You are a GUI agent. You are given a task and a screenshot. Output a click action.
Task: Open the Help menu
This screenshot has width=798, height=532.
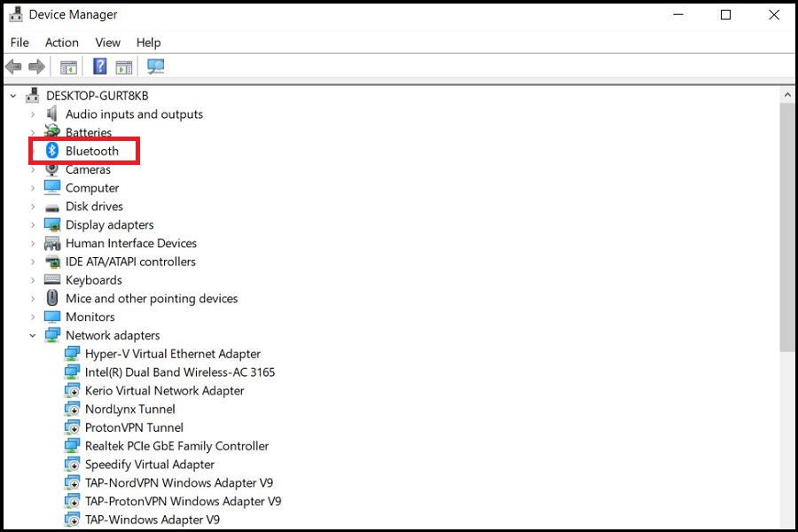pos(148,43)
